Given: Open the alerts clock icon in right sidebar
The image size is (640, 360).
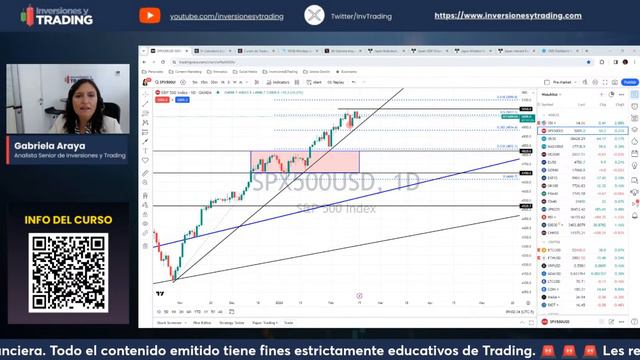Looking at the screenshot, I should tap(634, 106).
